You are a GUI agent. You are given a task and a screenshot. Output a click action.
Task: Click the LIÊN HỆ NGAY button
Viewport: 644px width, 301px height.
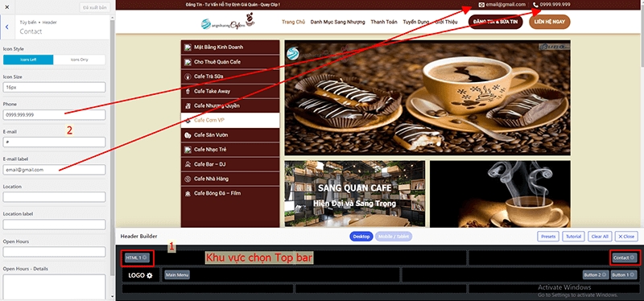550,23
